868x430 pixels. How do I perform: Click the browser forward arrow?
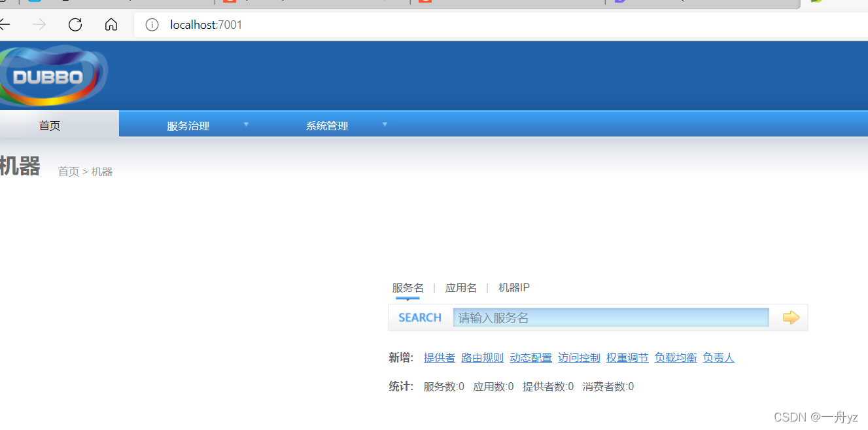tap(39, 24)
